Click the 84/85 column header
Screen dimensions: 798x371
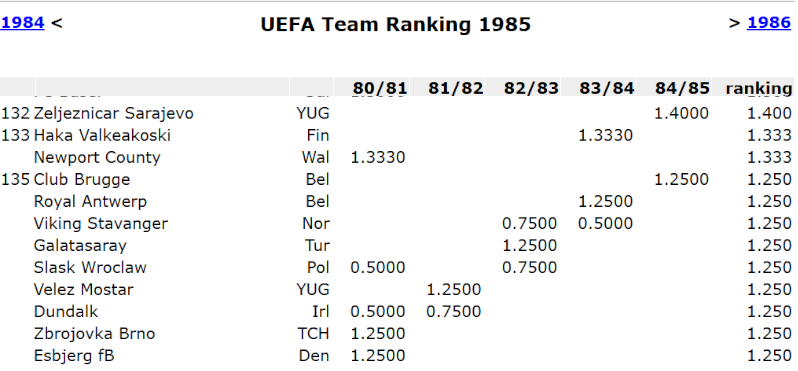tap(682, 88)
